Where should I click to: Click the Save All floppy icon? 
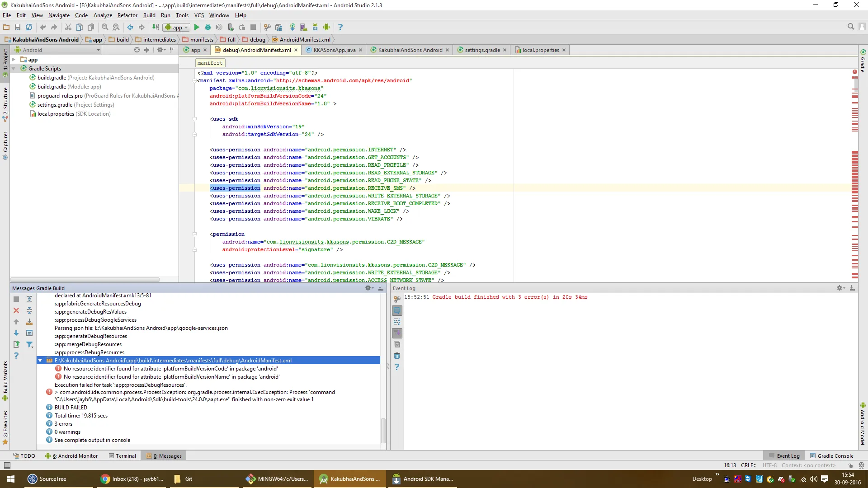(x=18, y=27)
